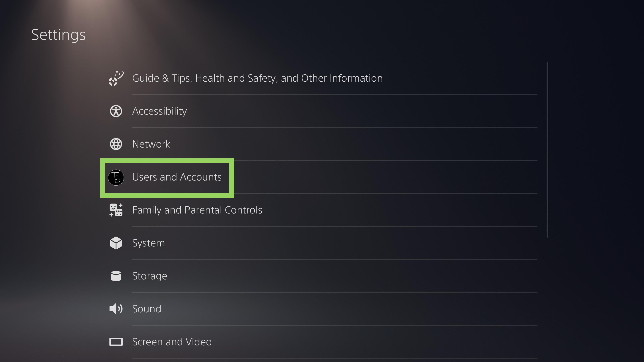644x362 pixels.
Task: Go to Family and Parental Controls
Action: [x=197, y=210]
